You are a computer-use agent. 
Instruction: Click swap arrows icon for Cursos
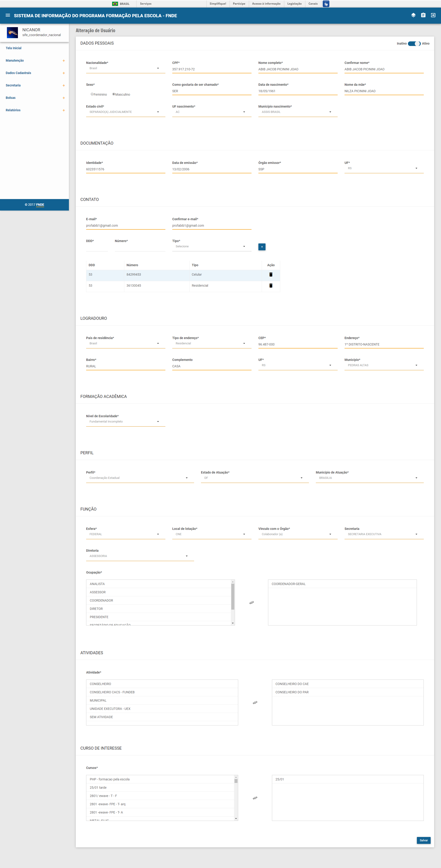tap(255, 798)
